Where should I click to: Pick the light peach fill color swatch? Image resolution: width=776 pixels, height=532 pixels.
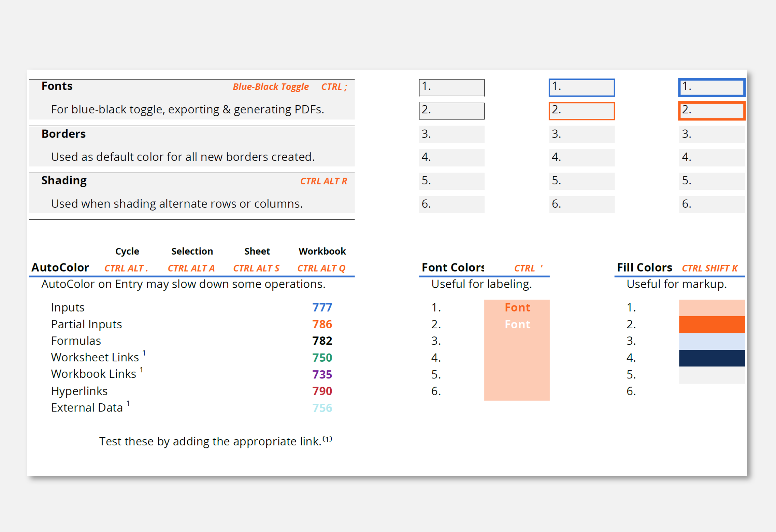pyautogui.click(x=712, y=308)
